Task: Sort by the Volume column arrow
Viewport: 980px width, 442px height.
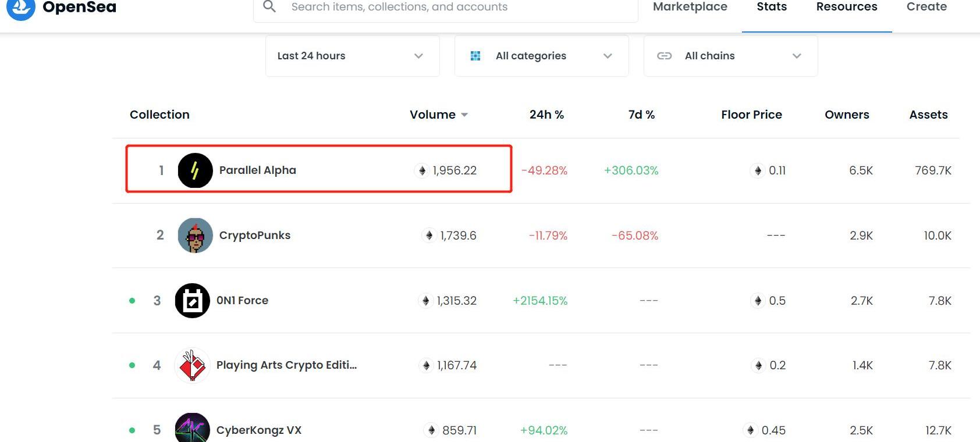Action: pyautogui.click(x=464, y=115)
